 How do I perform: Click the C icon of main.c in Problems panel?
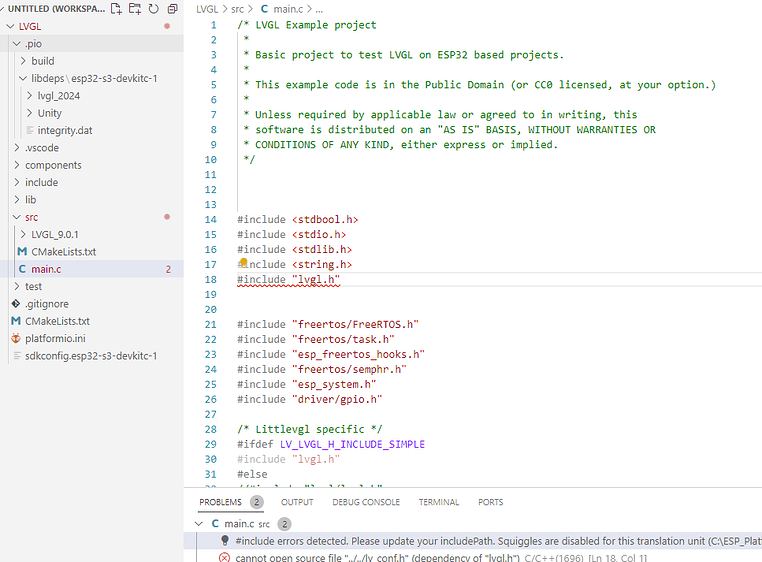click(x=215, y=524)
